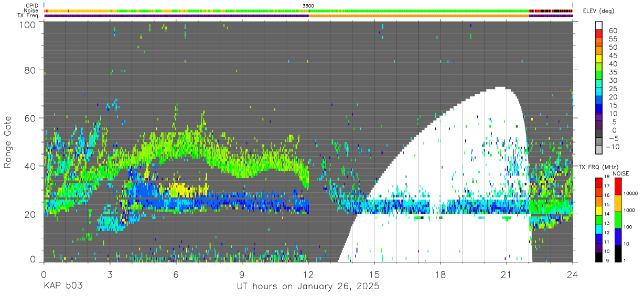Click the CPID label at top left
Image resolution: width=644 pixels, height=297 pixels.
click(x=31, y=5)
